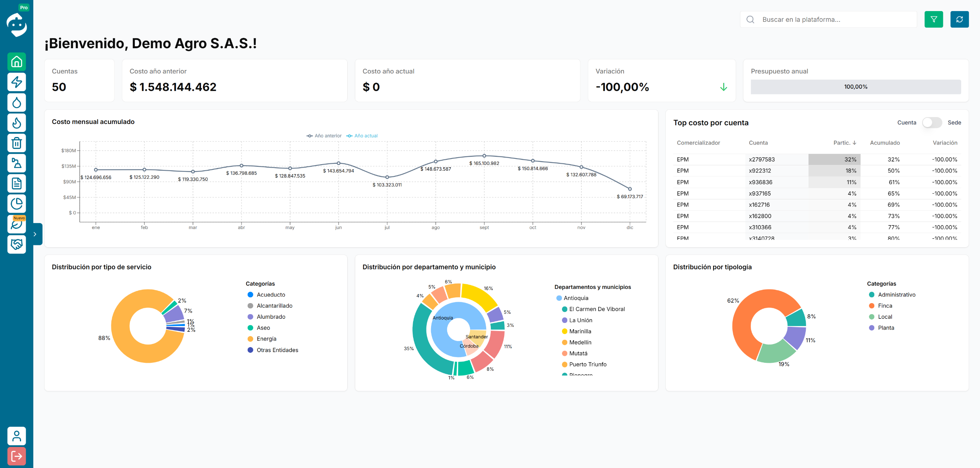The image size is (980, 468).
Task: Open the pie chart reports icon
Action: coord(16,204)
